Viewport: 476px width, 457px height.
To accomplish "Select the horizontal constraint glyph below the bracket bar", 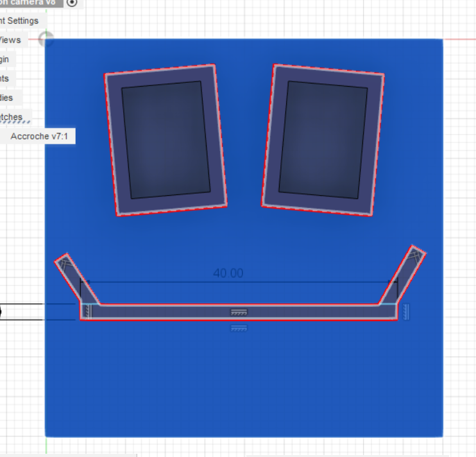I will [239, 328].
